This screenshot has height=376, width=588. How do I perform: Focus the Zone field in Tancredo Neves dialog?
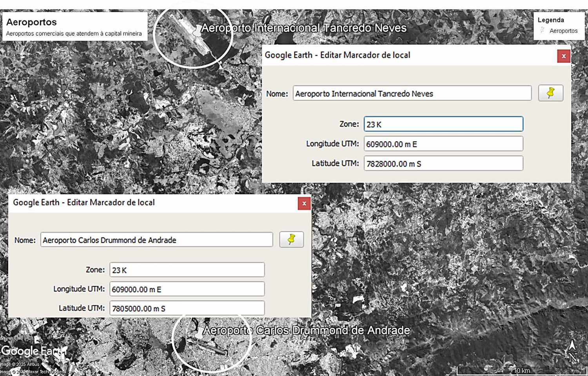point(443,124)
